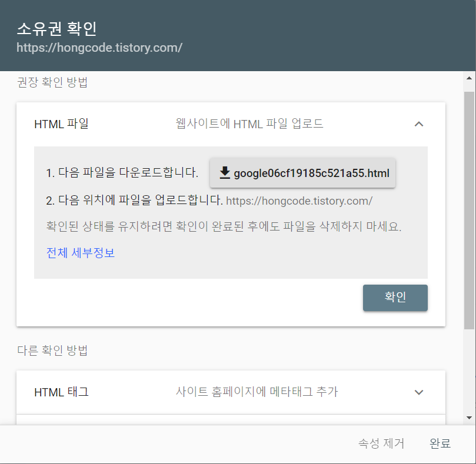Click the upload location URL hongcode.tistory.com
476x464 pixels.
tap(299, 201)
